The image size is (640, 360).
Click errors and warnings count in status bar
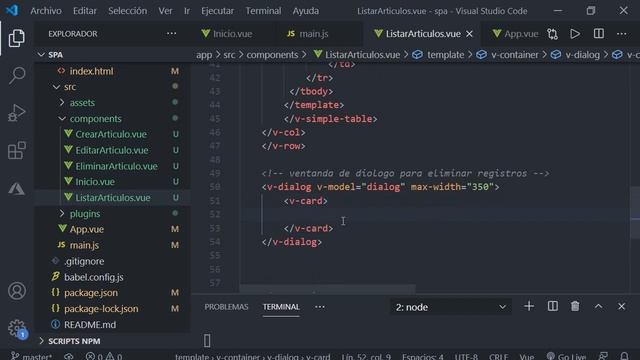[x=104, y=356]
